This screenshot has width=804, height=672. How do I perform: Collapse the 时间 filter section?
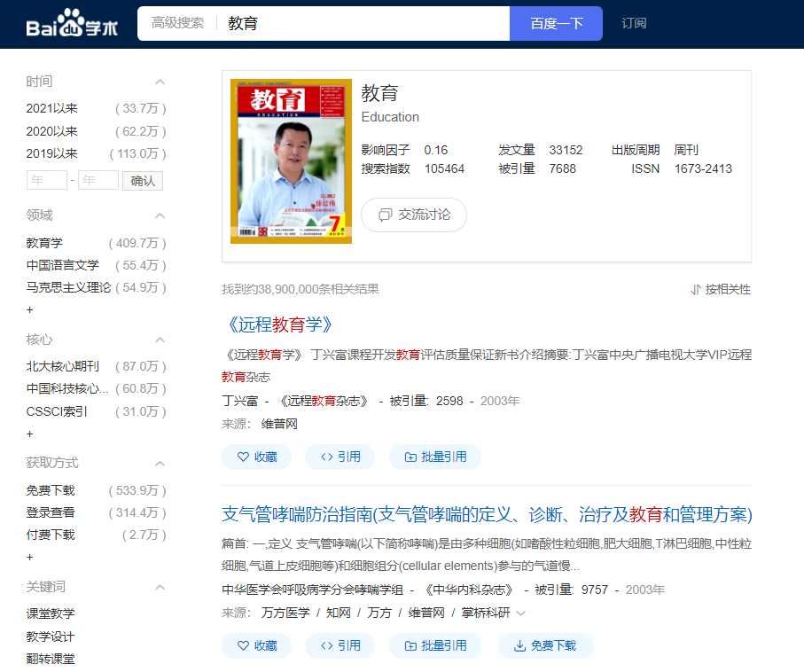click(x=160, y=82)
